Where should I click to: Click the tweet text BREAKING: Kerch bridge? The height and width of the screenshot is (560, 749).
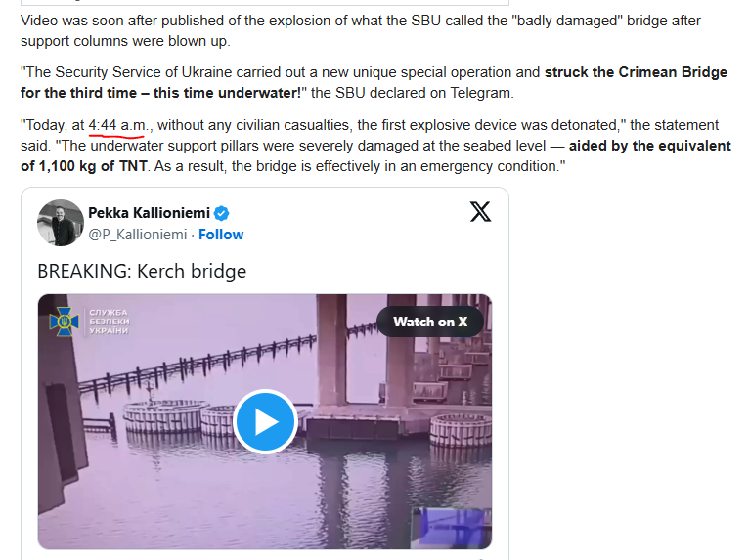pos(142,271)
